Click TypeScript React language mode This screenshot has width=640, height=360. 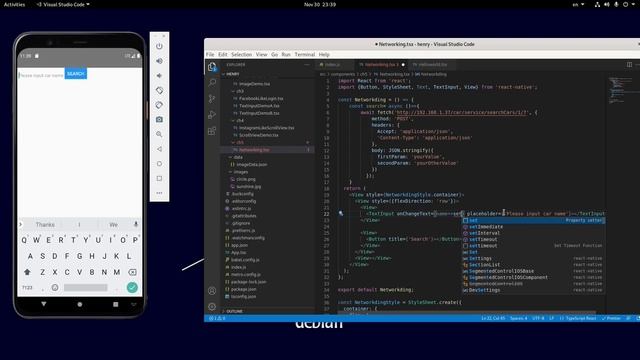tap(578, 318)
